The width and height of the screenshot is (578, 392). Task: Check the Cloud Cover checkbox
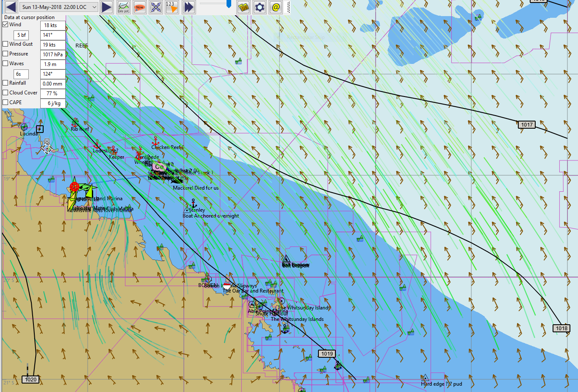(x=6, y=93)
